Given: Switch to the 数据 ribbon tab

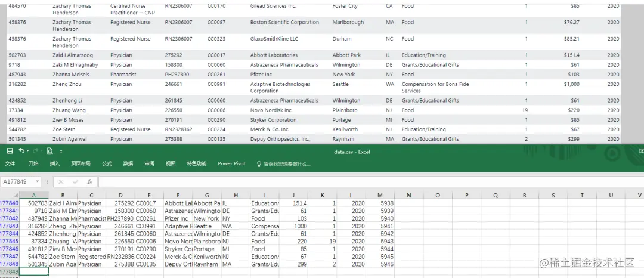Looking at the screenshot, I should pos(128,163).
